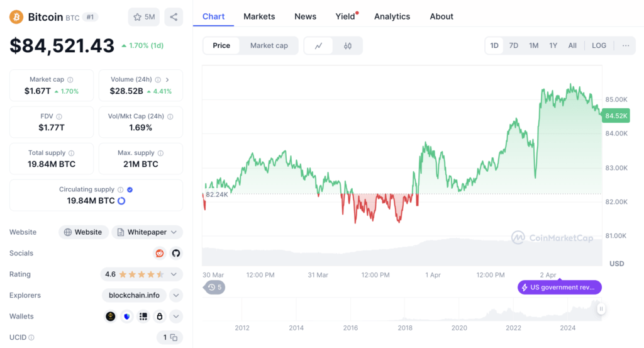
Task: Switch to candlestick chart view
Action: [347, 45]
